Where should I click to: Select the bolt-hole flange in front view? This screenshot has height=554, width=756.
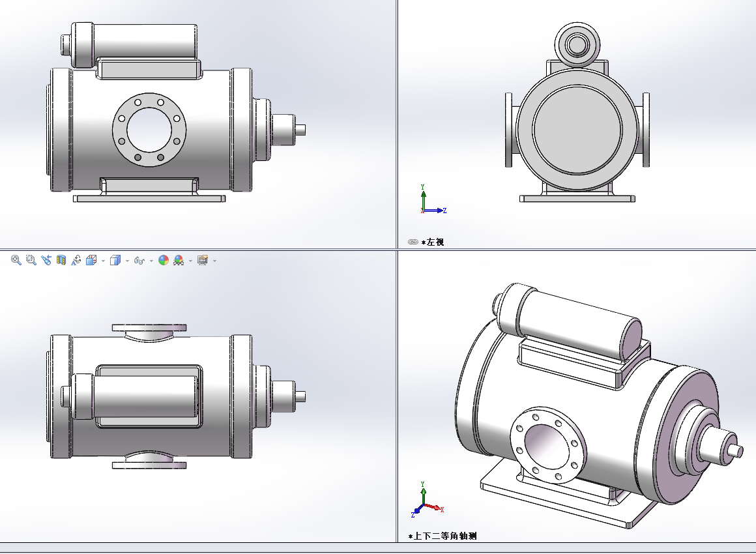coord(149,130)
